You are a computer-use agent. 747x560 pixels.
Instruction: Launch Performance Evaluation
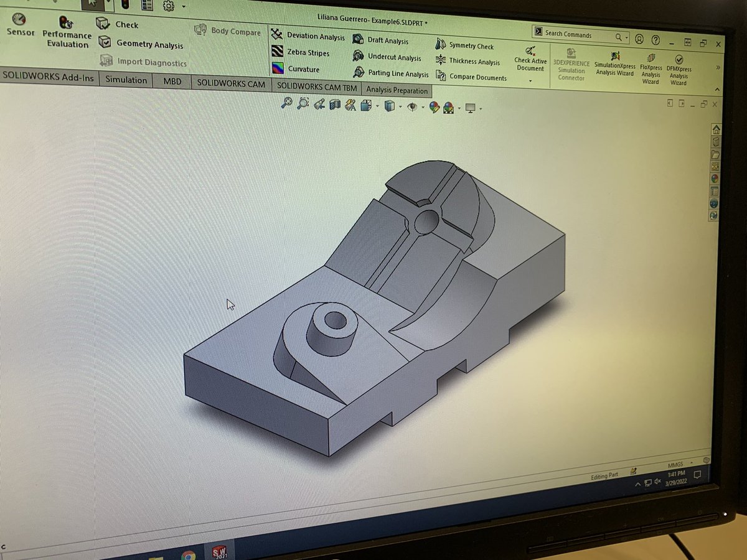pyautogui.click(x=67, y=32)
